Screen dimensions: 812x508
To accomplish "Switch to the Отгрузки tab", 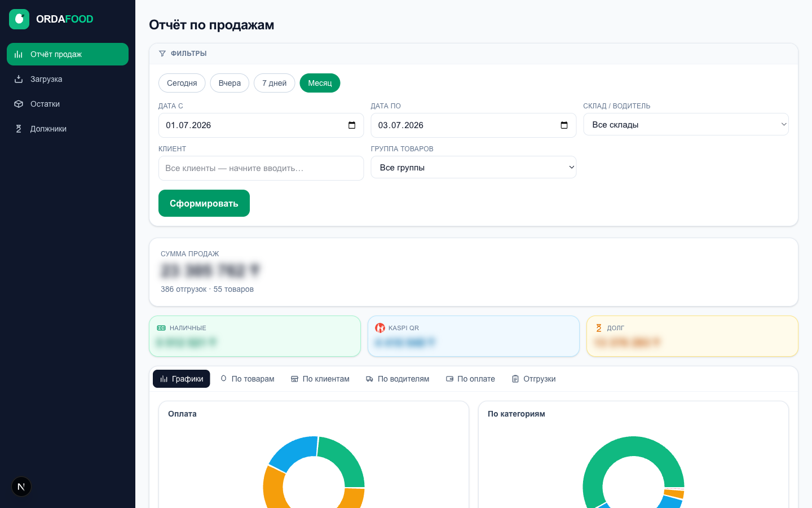I will pos(534,379).
